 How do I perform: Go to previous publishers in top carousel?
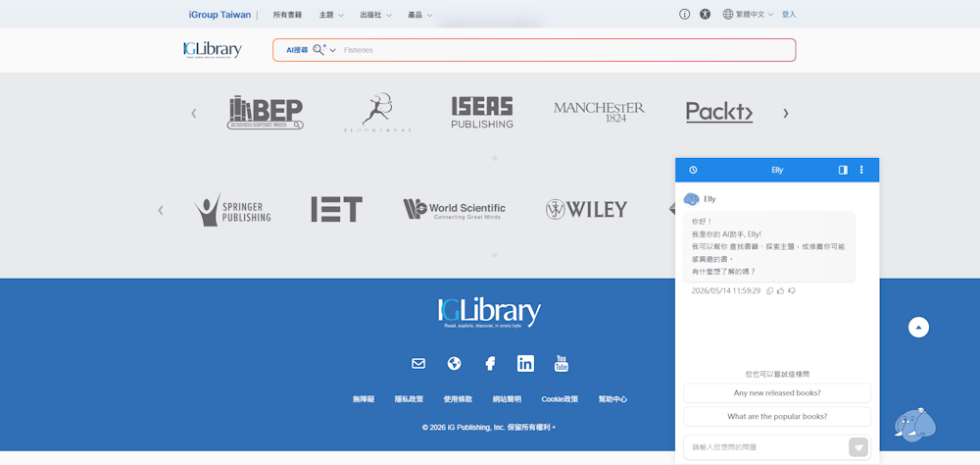[x=194, y=113]
